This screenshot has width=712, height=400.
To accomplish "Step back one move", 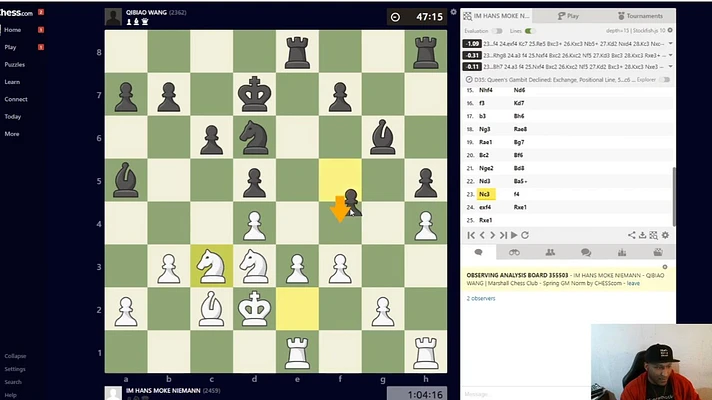I will (x=482, y=235).
